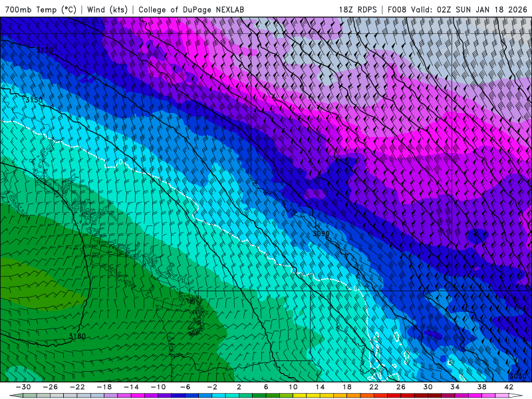
Task: Click the 3180 height contour label
Action: tap(77, 336)
